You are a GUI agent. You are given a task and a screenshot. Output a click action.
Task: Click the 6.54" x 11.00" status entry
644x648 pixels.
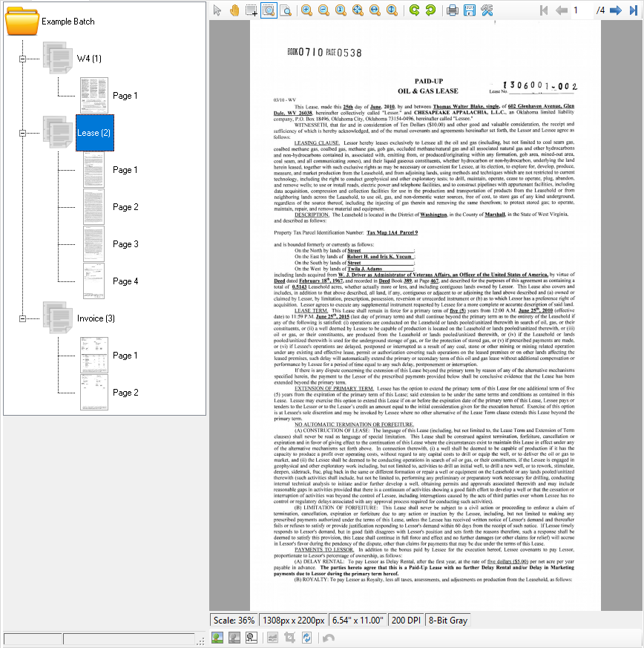tap(358, 621)
